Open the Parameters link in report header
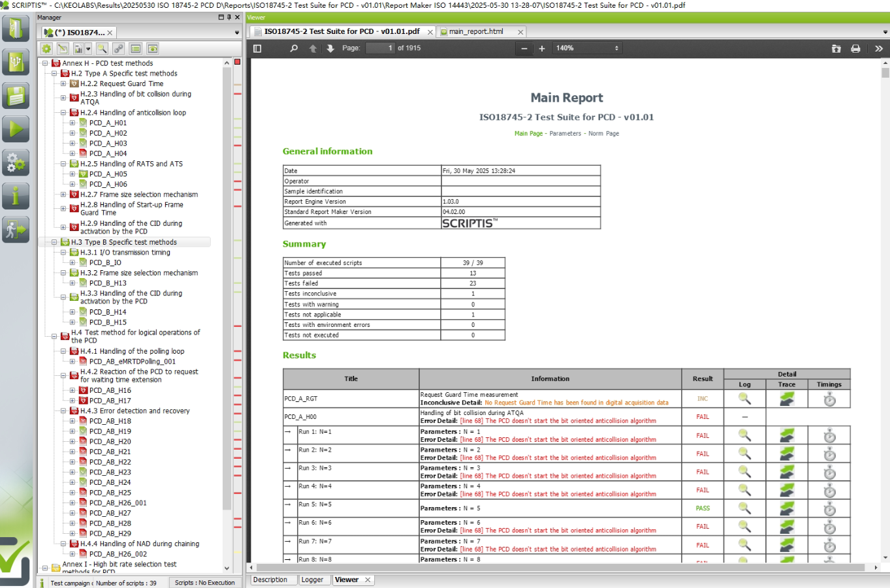Viewport: 890px width, 588px height. (x=565, y=133)
